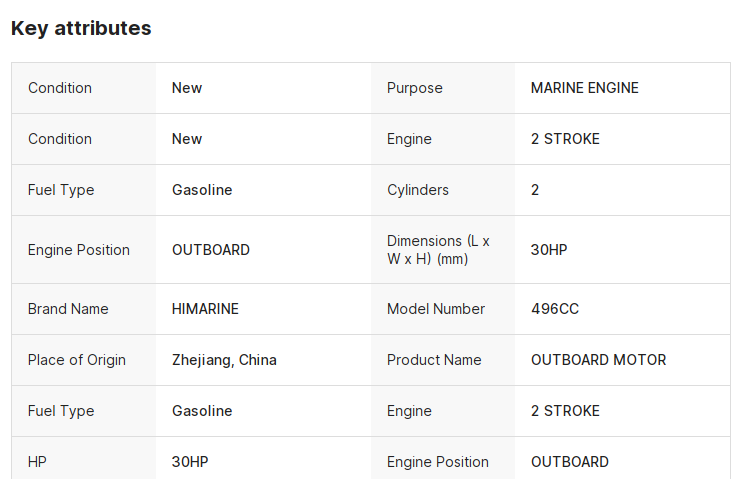Click the OUTBOARD value in left column

point(211,250)
